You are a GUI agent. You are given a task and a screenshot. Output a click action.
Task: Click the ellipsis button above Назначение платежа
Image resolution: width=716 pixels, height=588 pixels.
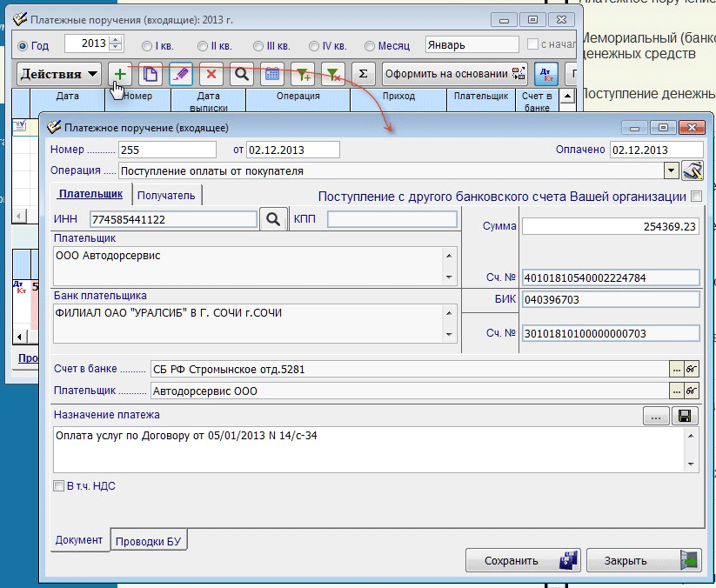(x=656, y=416)
